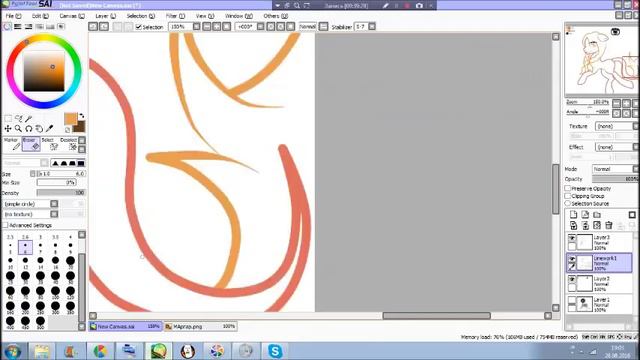Screen dimensions: 640x360
Task: Pick the flattest brush edge shape
Action: point(81,163)
